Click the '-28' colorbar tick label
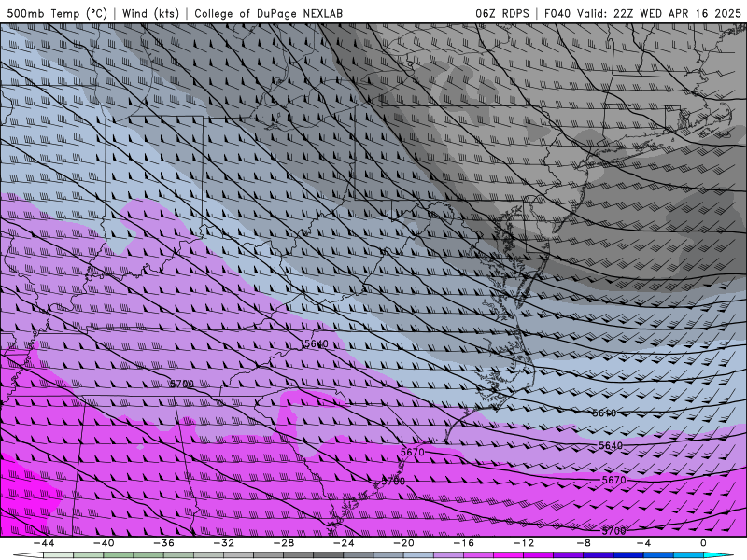This screenshot has height=560, width=747. [284, 543]
